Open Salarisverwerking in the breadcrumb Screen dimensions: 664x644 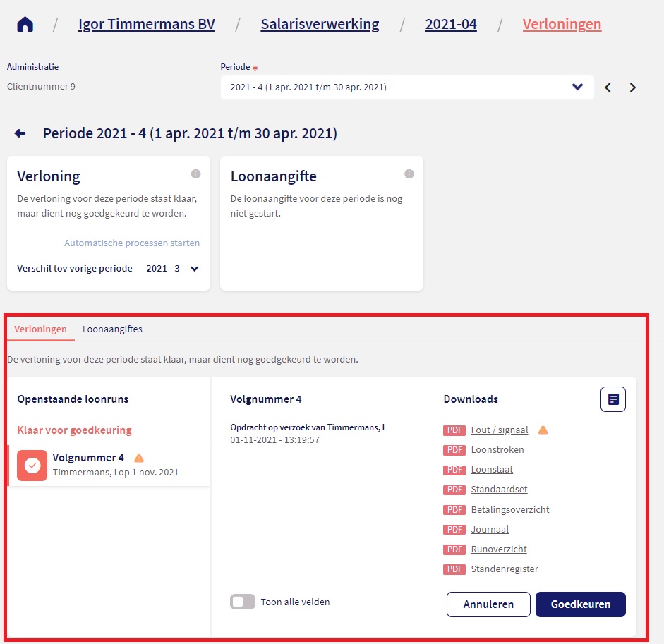[320, 25]
